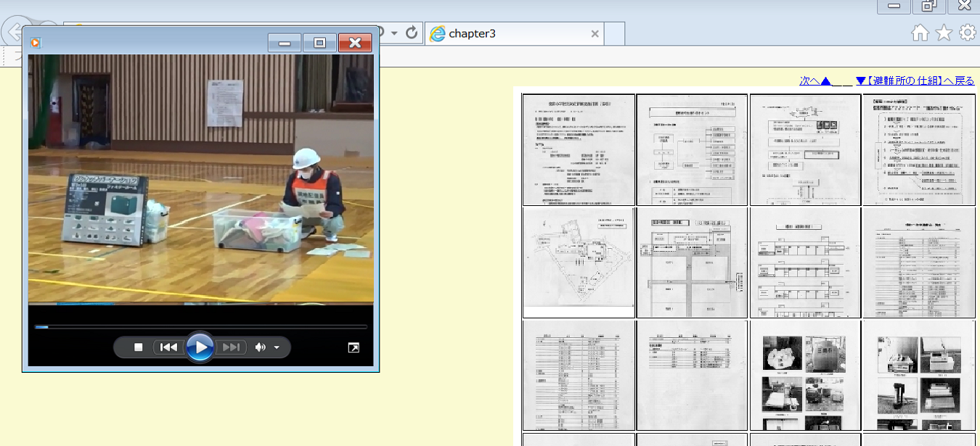Open the volume dropdown arrow beside speaker icon

pos(277,348)
